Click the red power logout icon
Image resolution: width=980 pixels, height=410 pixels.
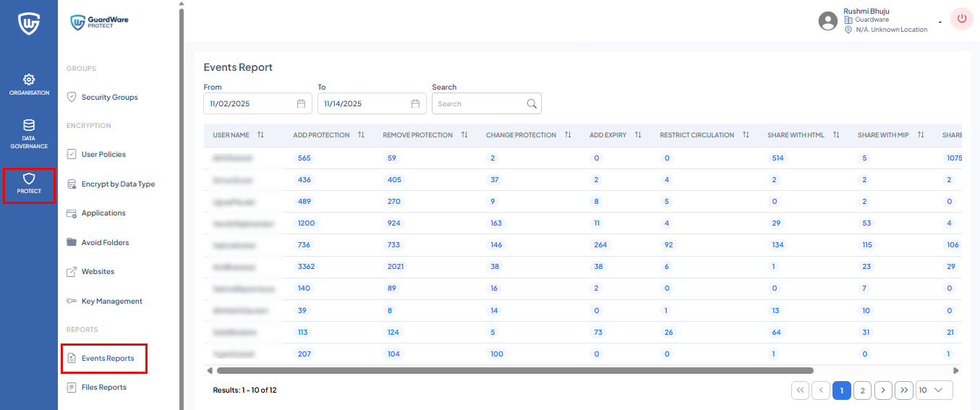click(x=961, y=20)
